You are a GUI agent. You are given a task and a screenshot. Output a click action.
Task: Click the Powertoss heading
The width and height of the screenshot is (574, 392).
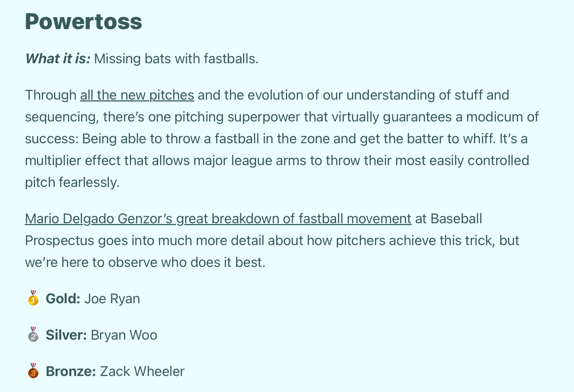coord(83,21)
